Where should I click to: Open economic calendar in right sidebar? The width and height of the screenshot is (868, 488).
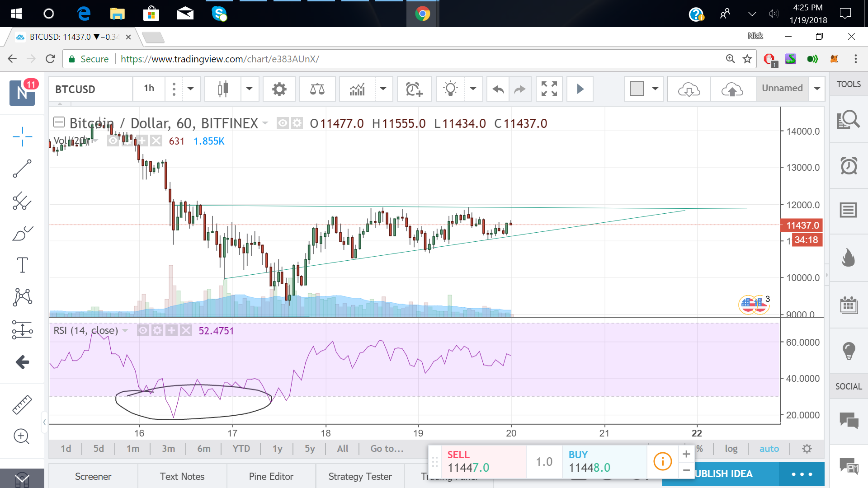coord(849,305)
